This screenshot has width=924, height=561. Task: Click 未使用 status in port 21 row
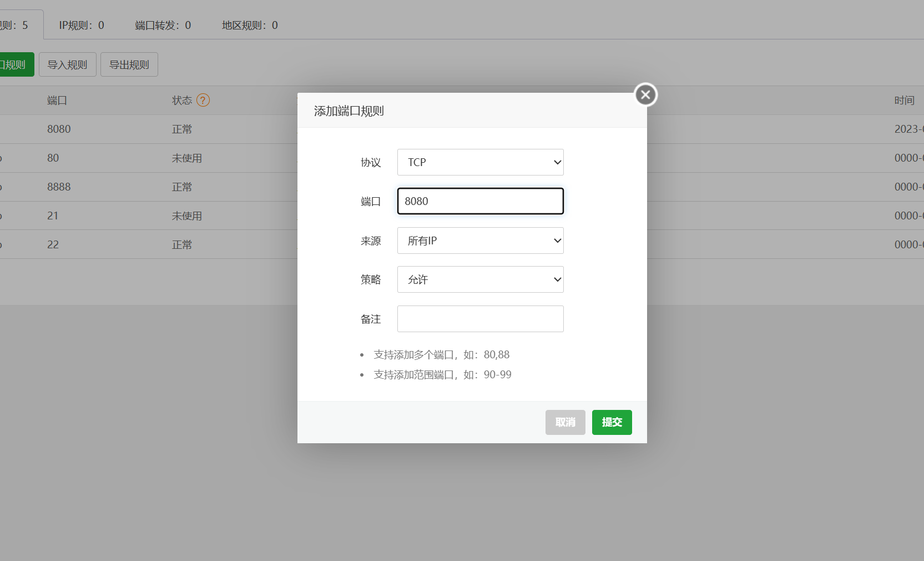[x=187, y=216]
